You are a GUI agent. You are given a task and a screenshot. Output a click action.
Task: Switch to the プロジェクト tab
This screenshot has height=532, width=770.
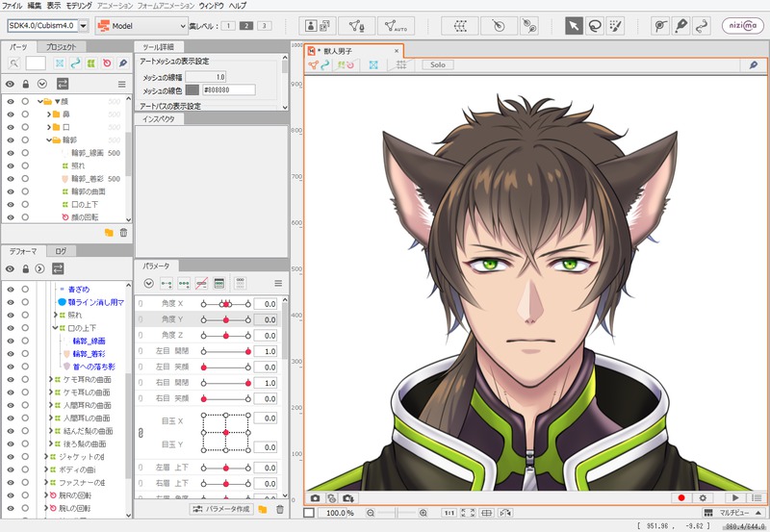pyautogui.click(x=62, y=47)
